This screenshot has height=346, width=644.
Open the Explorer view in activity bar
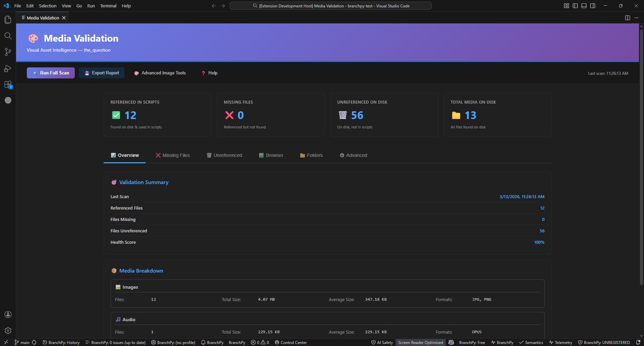click(8, 20)
